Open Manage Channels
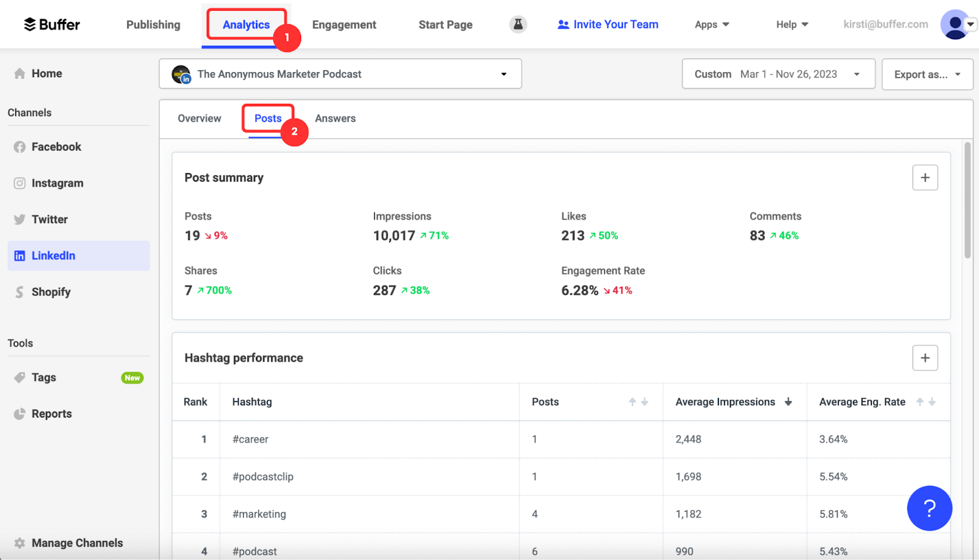 click(78, 543)
